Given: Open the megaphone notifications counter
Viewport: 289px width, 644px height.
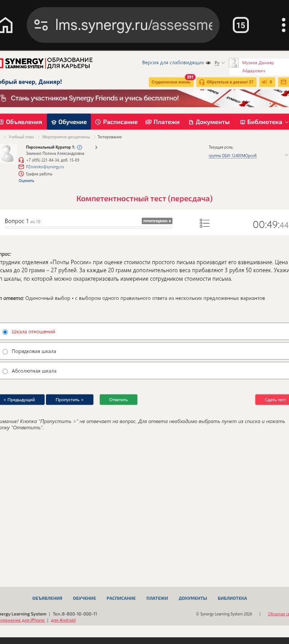Looking at the screenshot, I should point(267,82).
